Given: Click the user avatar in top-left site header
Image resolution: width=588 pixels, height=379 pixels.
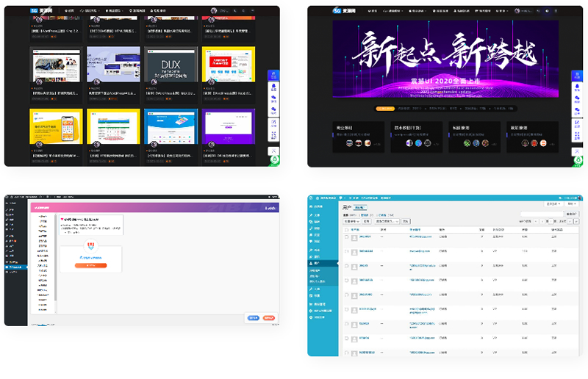Looking at the screenshot, I should tap(214, 12).
